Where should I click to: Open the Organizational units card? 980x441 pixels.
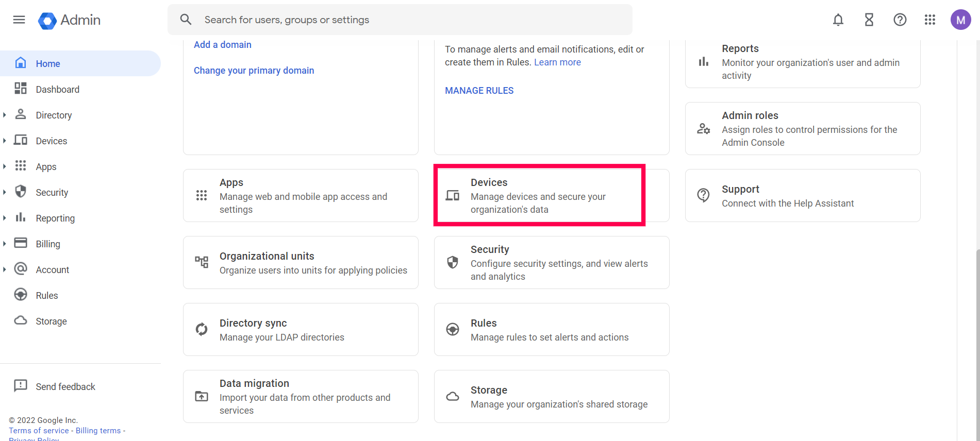coord(301,263)
